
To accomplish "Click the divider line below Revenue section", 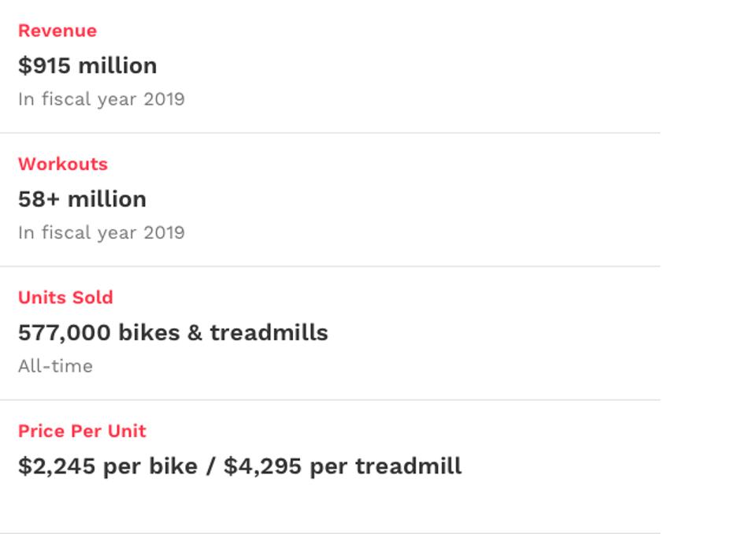I will [330, 133].
